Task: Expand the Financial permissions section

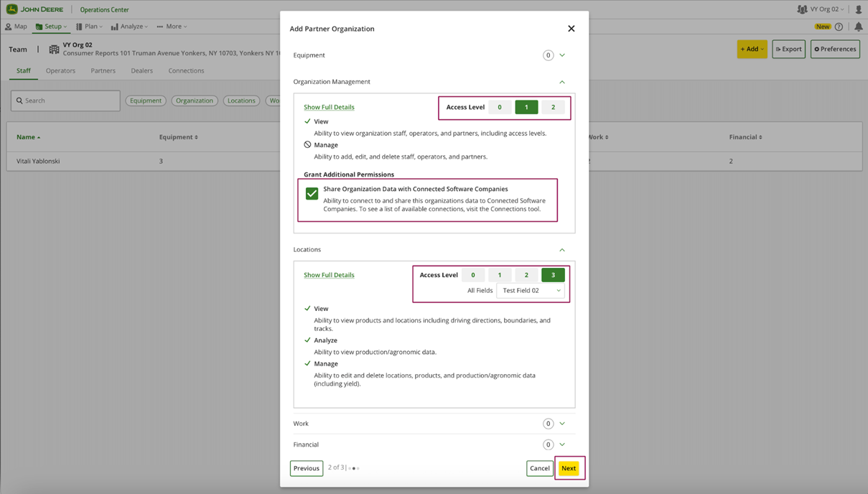Action: pos(562,444)
